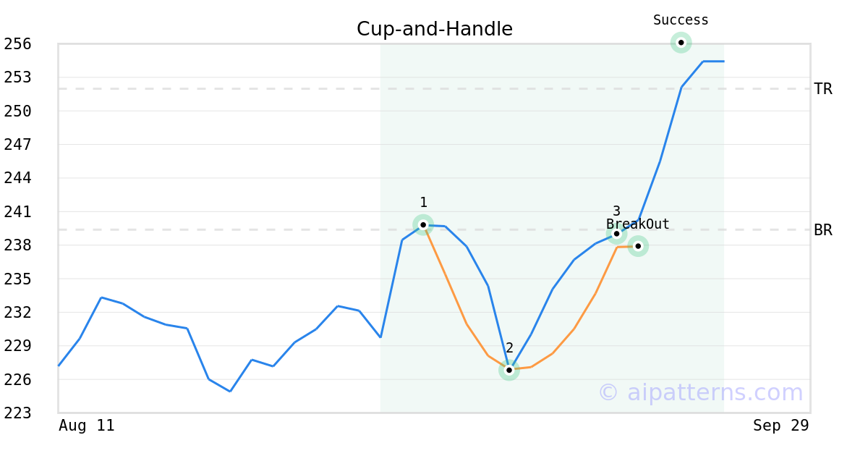Click the 247 price axis label
This screenshot has height=456, width=868.
[x=17, y=145]
